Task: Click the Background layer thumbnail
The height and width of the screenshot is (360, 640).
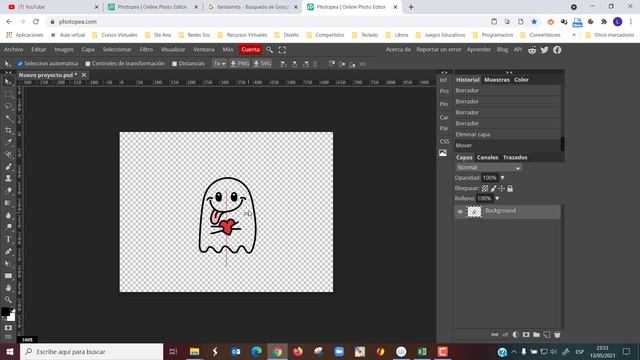Action: 474,212
